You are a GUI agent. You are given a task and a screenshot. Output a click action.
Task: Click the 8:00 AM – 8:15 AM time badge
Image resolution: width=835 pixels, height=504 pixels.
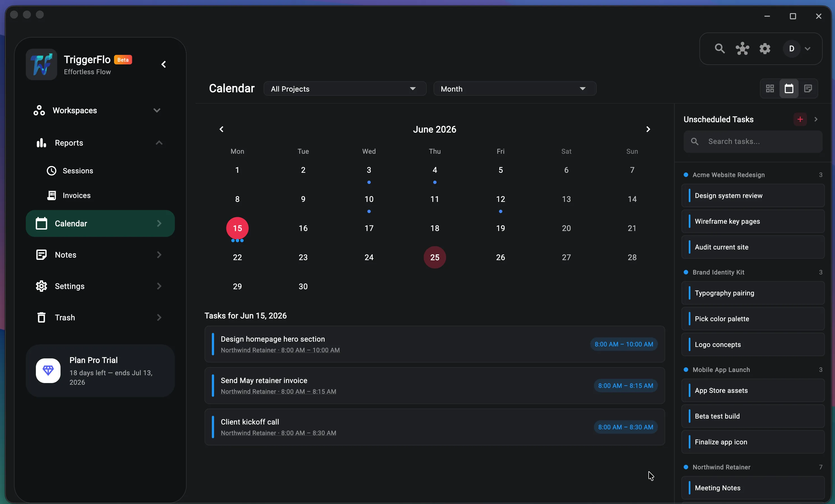tap(626, 386)
